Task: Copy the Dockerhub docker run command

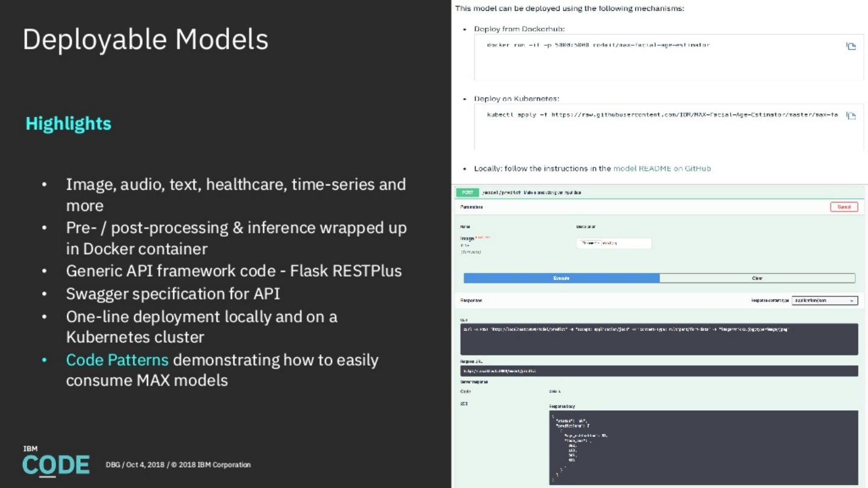Action: point(851,46)
